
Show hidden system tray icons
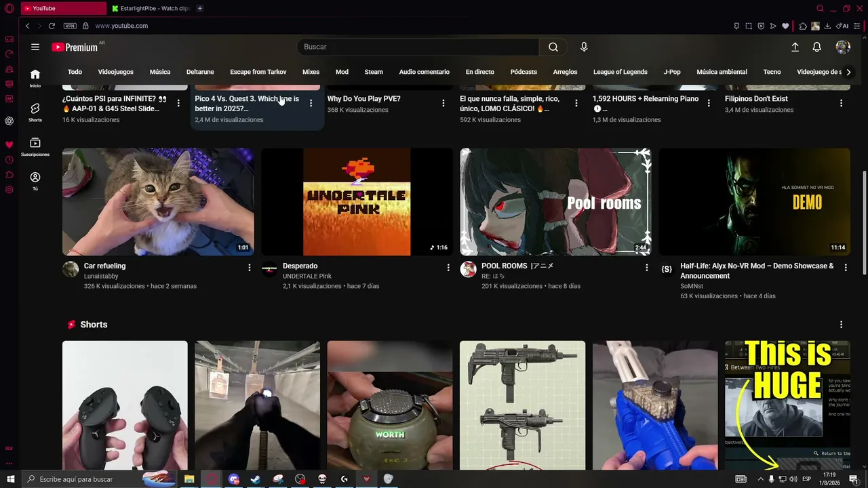760,479
